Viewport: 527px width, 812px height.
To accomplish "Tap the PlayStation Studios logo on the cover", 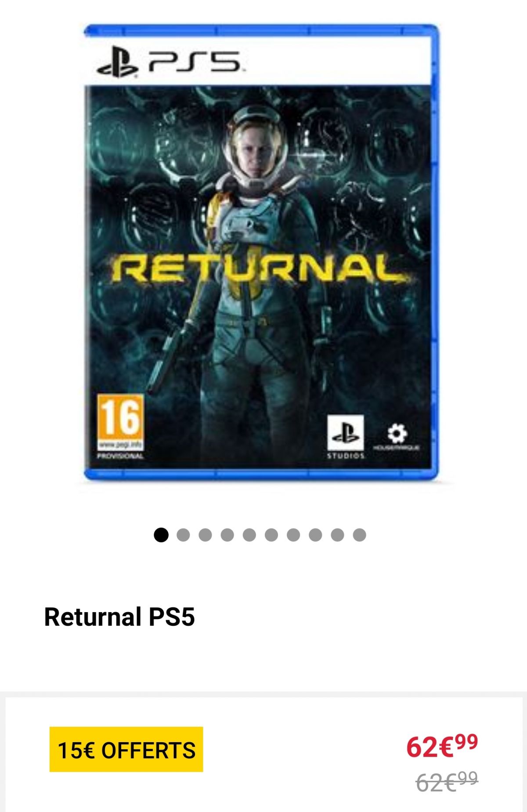I will click(346, 437).
